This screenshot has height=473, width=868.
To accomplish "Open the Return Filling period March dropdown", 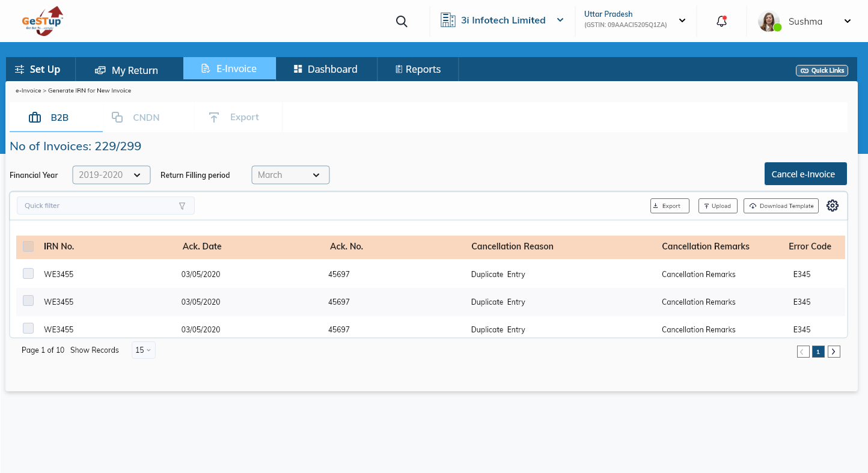I will (290, 175).
